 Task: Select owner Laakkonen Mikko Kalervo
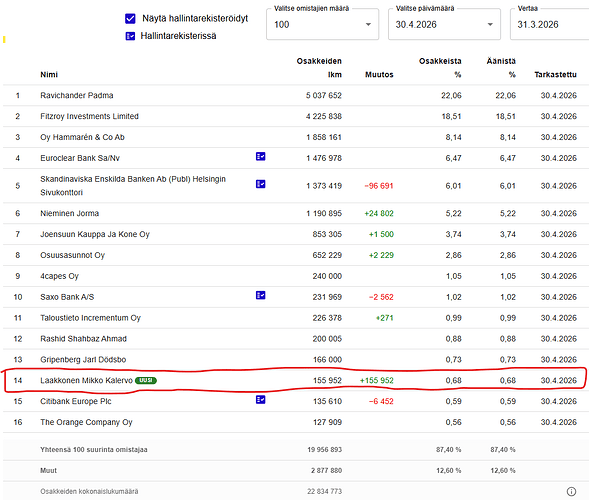(86, 381)
